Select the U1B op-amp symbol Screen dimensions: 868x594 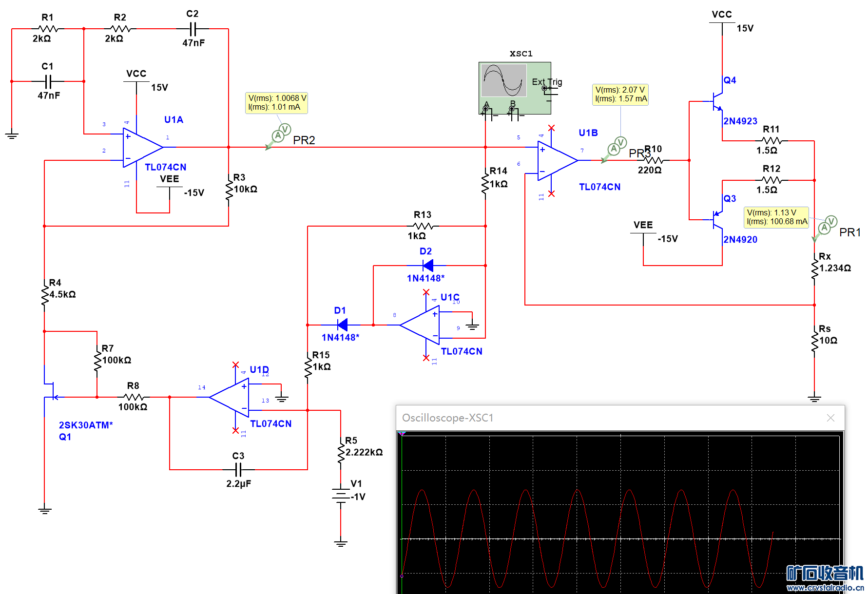(557, 160)
